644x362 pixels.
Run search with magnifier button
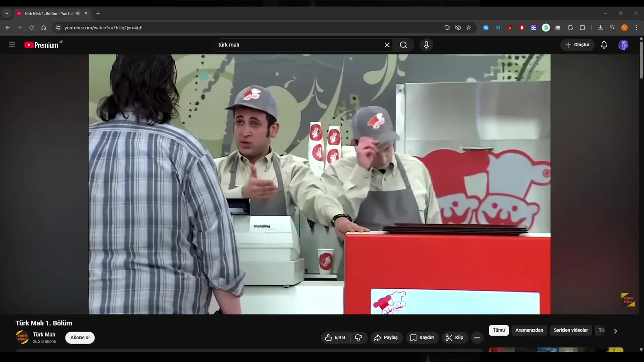coord(404,45)
